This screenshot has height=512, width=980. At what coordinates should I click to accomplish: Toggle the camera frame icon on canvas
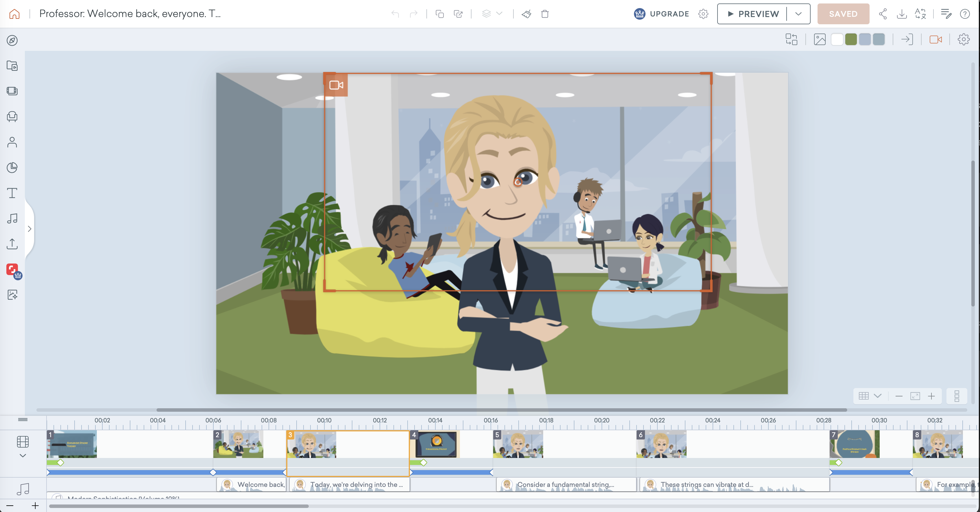click(x=336, y=85)
